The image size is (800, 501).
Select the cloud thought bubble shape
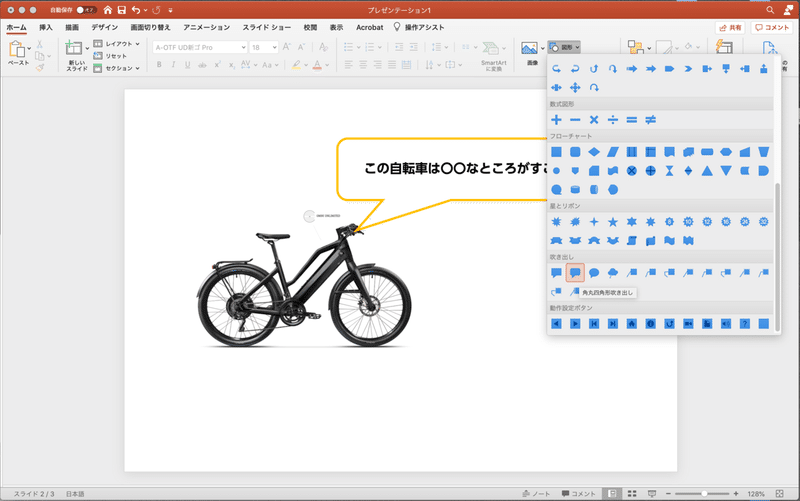point(613,273)
